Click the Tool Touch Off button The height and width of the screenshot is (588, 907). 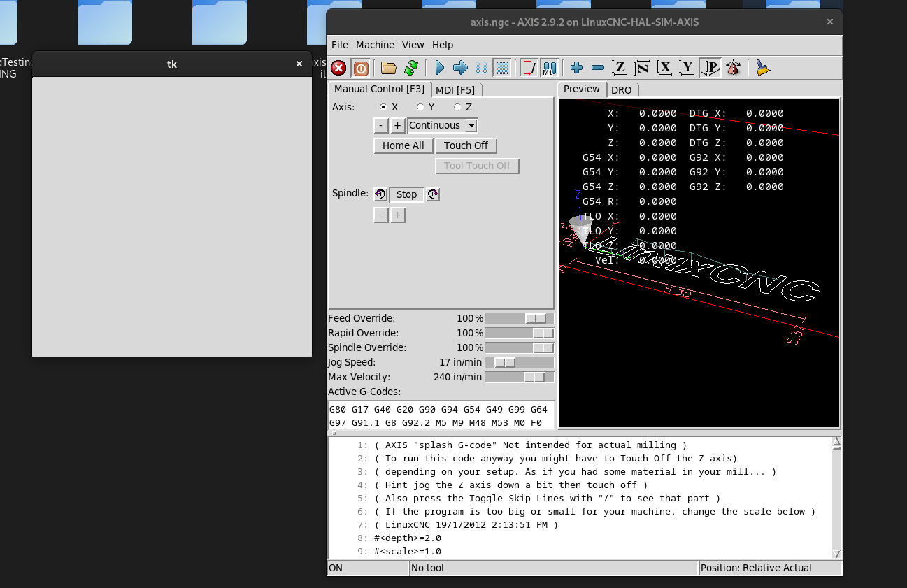point(477,166)
